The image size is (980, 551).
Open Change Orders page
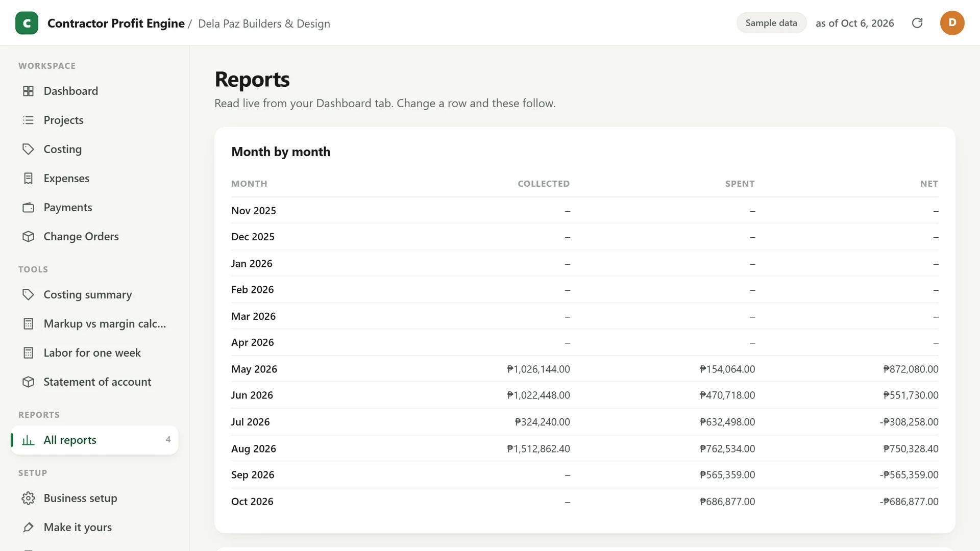click(x=94, y=236)
